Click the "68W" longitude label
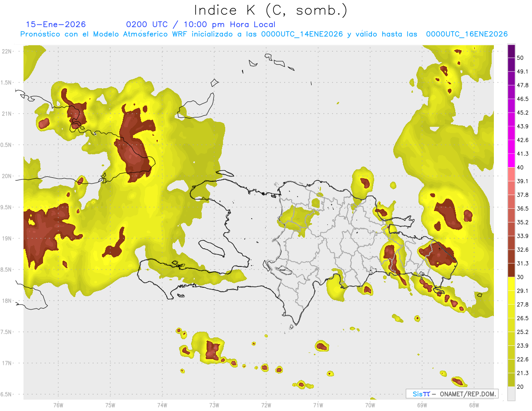The image size is (532, 411). (x=474, y=405)
